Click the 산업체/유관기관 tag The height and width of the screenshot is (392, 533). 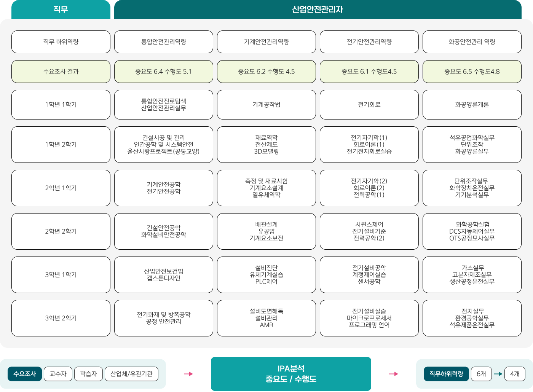131,374
